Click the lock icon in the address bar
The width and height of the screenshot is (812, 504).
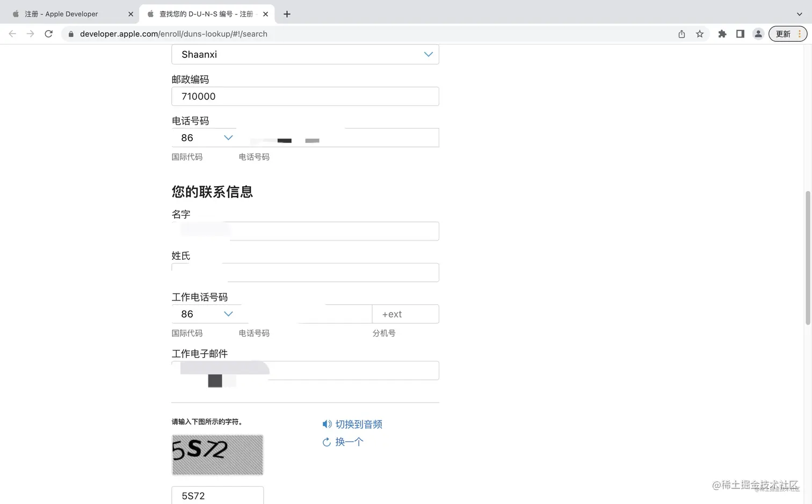coord(71,34)
